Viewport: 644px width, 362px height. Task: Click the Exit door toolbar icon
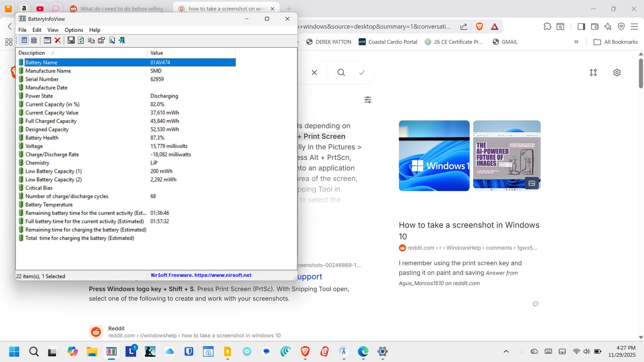click(122, 40)
